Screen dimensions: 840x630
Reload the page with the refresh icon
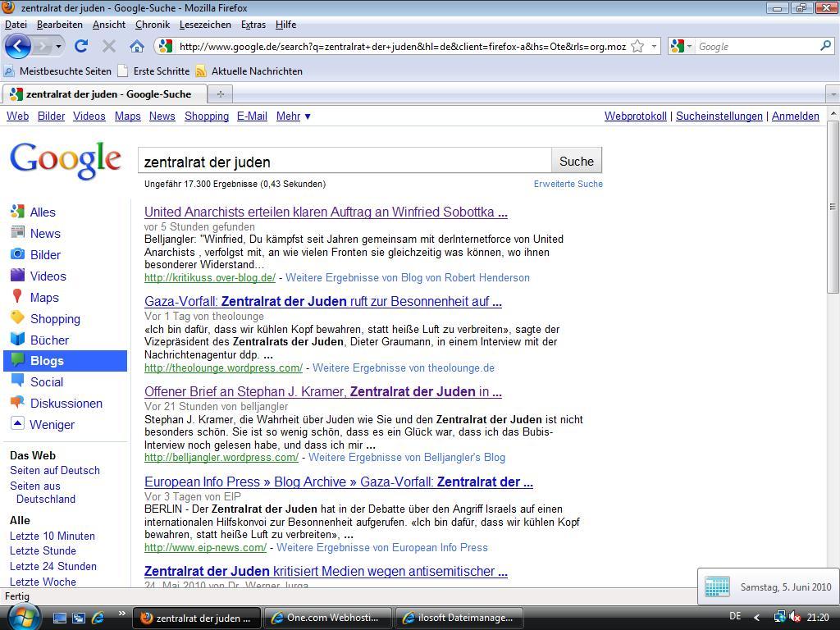(x=81, y=46)
